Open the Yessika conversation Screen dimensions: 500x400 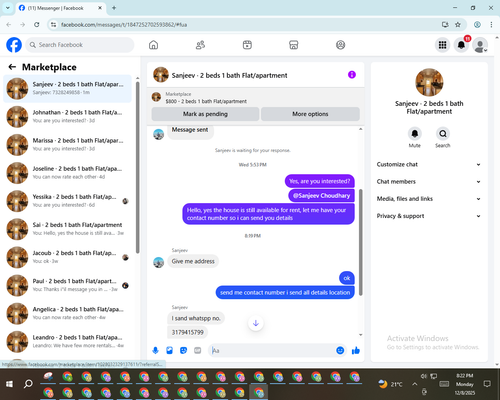pos(67,201)
